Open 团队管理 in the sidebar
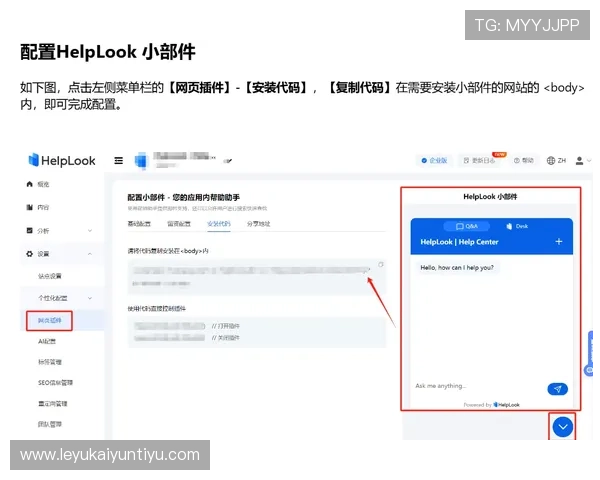Viewport: 600px width, 480px height. pos(50,424)
